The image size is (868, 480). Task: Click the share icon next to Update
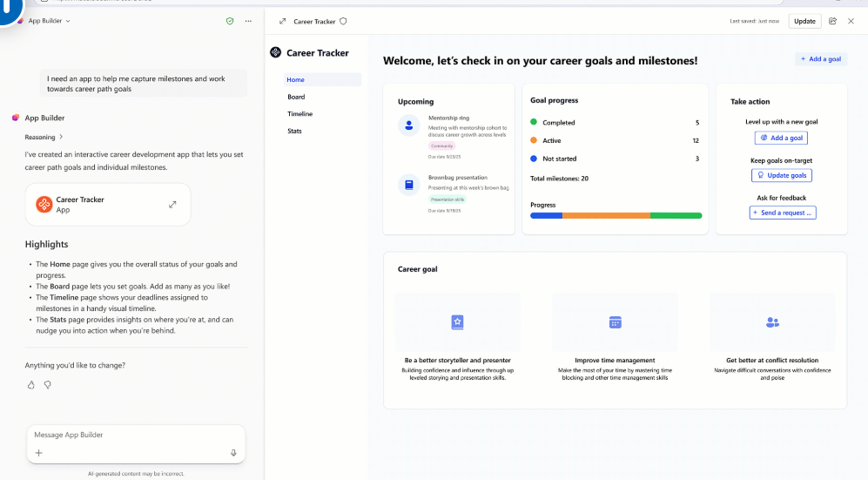pyautogui.click(x=833, y=21)
